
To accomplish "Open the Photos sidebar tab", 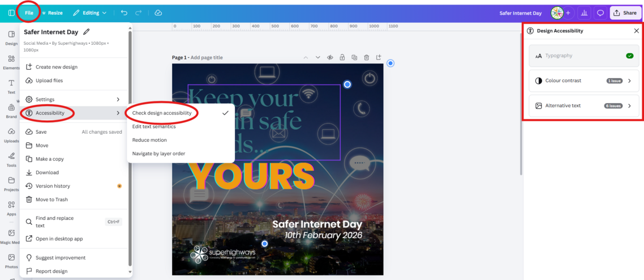I will [x=11, y=261].
